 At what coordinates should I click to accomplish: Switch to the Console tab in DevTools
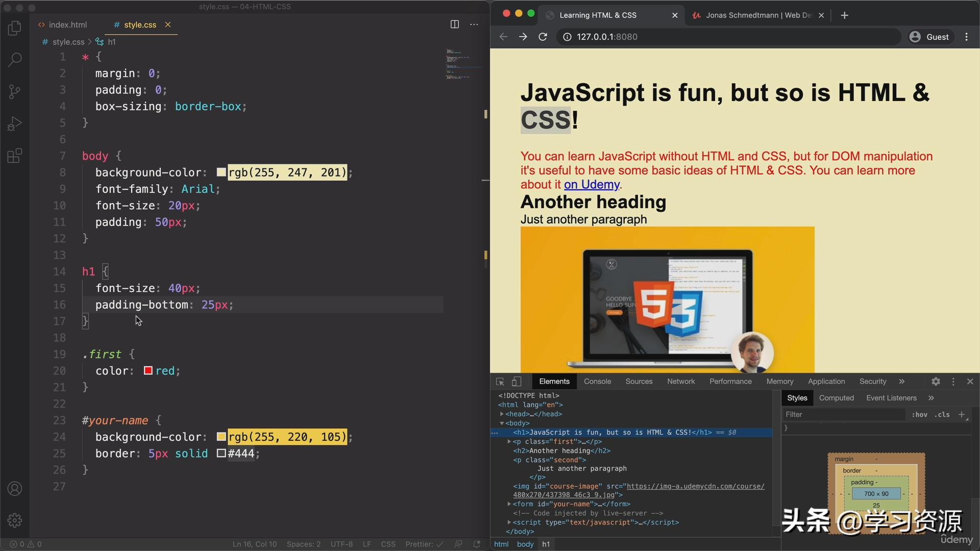(x=597, y=381)
